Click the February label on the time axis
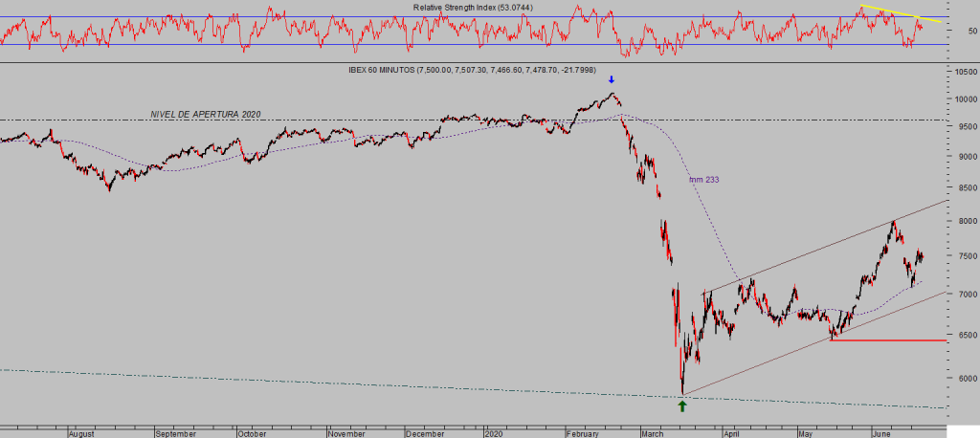 tap(582, 433)
